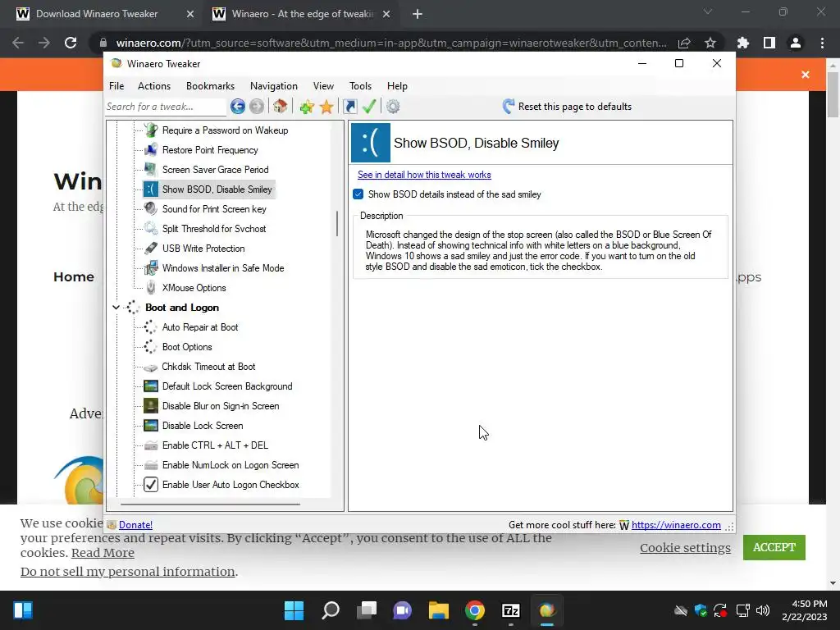Open the View menu
The image size is (840, 630).
323,85
